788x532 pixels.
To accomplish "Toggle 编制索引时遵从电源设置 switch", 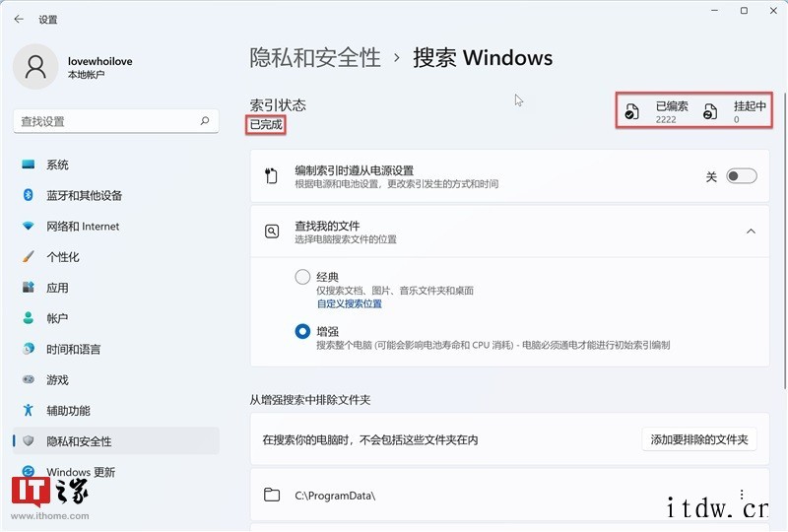I will tap(742, 176).
